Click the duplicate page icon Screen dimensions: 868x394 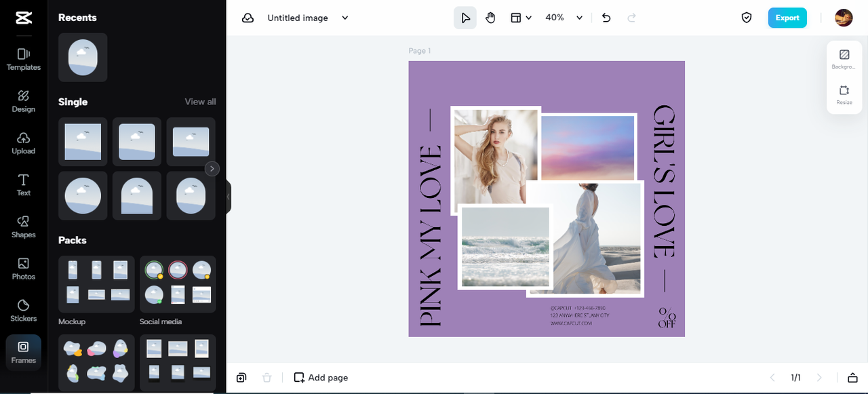click(x=241, y=378)
